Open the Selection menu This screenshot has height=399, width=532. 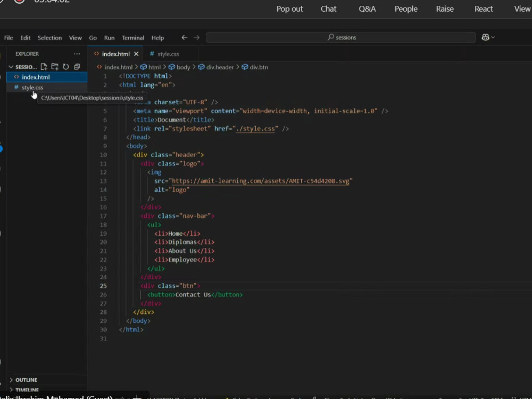click(49, 38)
